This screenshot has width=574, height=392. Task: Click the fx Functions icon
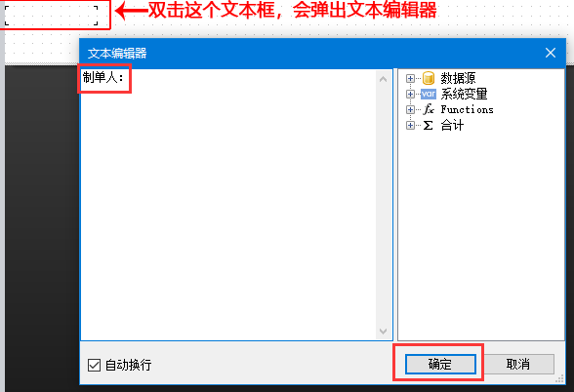[429, 109]
